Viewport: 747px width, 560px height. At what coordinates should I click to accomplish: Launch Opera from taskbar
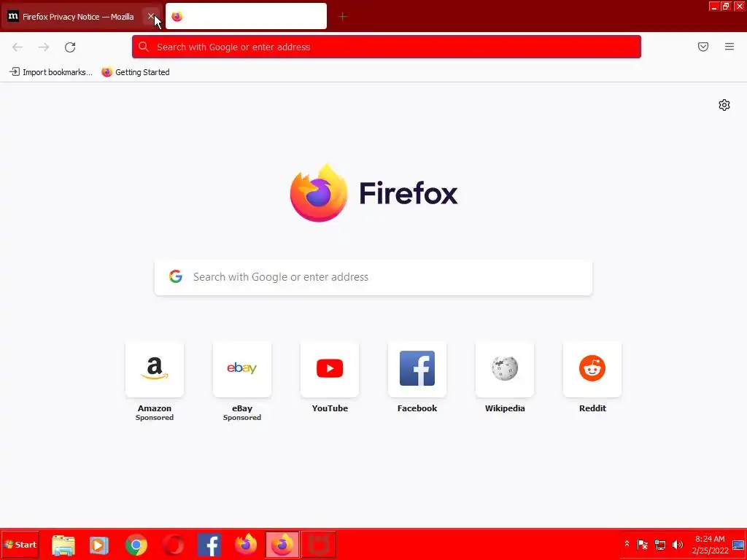click(173, 545)
